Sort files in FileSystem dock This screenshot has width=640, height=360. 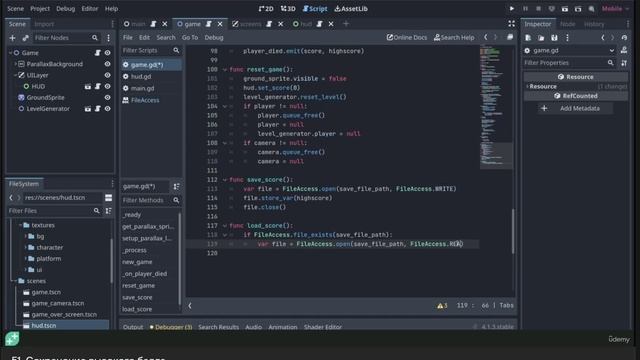108,211
